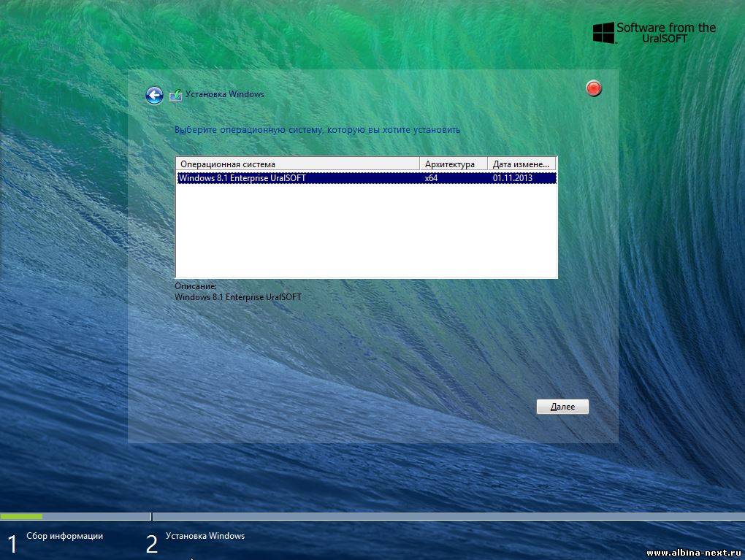Screen dimensions: 745x560
Task: Click the Описание description text Windows 8.1 Enterprise
Action: click(x=237, y=297)
